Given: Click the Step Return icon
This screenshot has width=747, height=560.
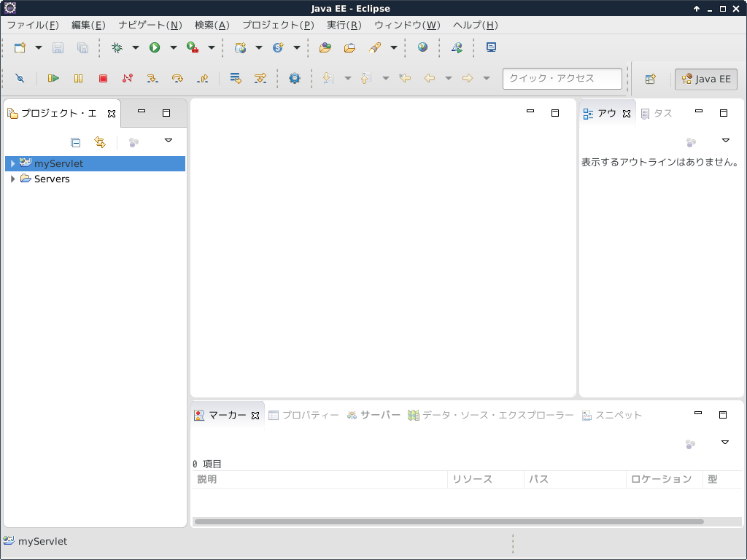Looking at the screenshot, I should click(203, 78).
